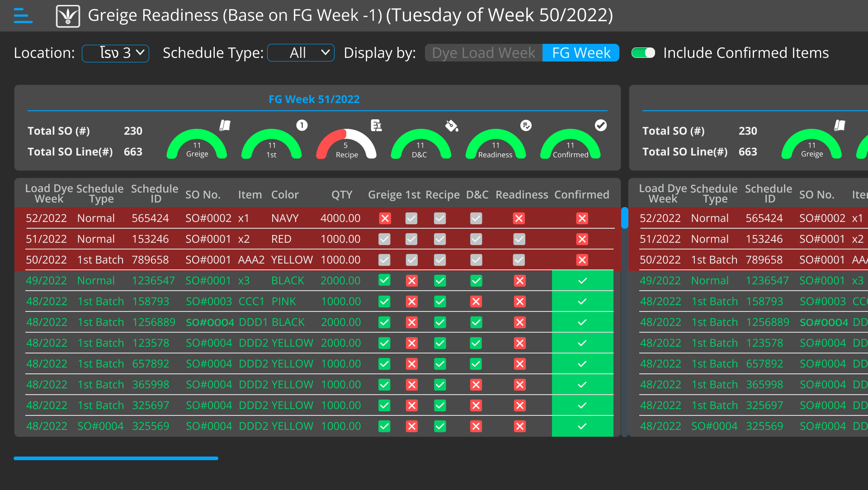This screenshot has width=868, height=490.
Task: Switch display to Dye Load Week
Action: [483, 53]
